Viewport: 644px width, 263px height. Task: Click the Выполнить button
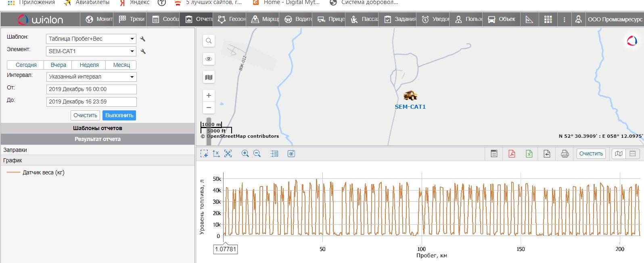(x=119, y=115)
